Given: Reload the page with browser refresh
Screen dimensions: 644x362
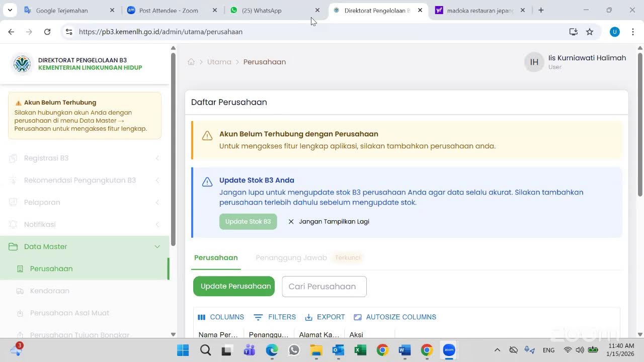Looking at the screenshot, I should point(47,32).
